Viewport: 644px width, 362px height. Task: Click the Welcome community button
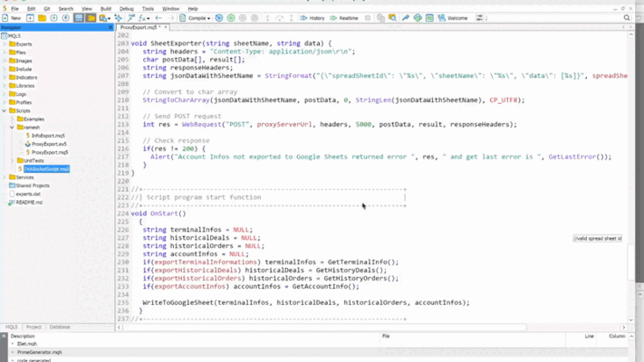[x=453, y=18]
